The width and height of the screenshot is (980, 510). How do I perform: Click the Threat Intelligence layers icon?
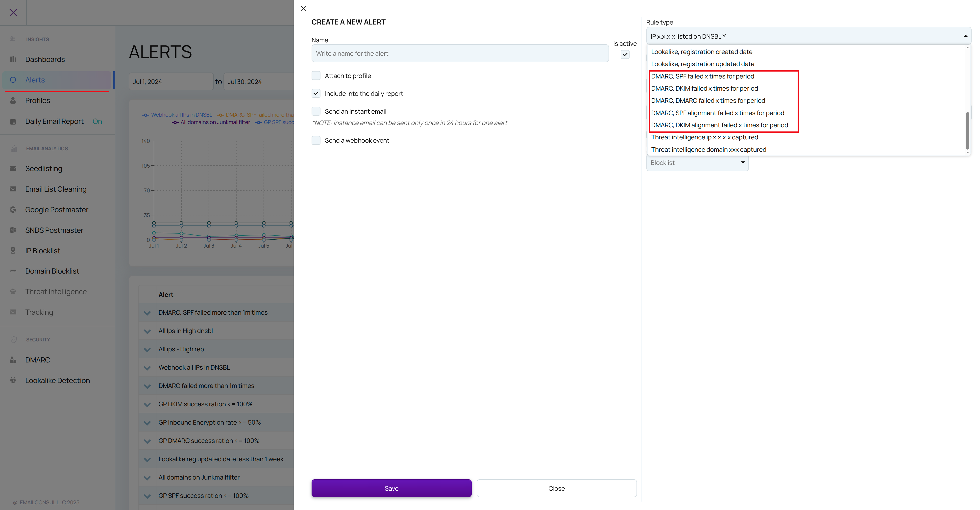13,292
